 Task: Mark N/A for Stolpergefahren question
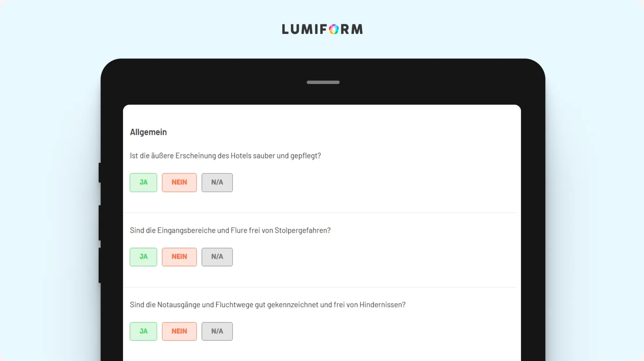point(217,257)
